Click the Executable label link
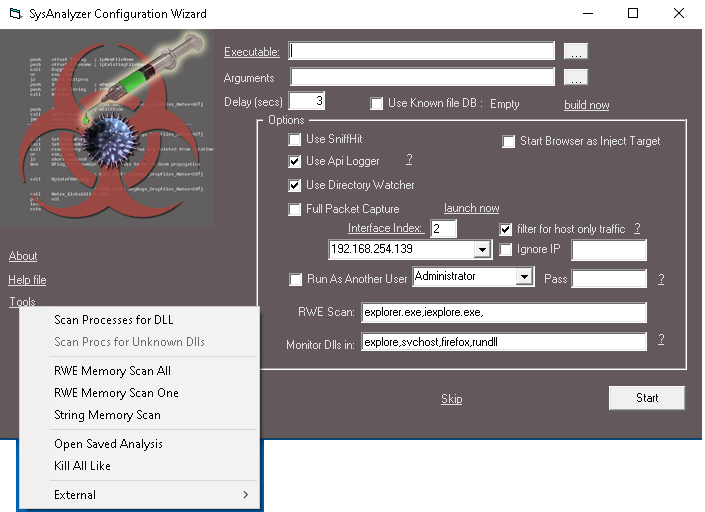705x512 pixels. click(x=252, y=52)
